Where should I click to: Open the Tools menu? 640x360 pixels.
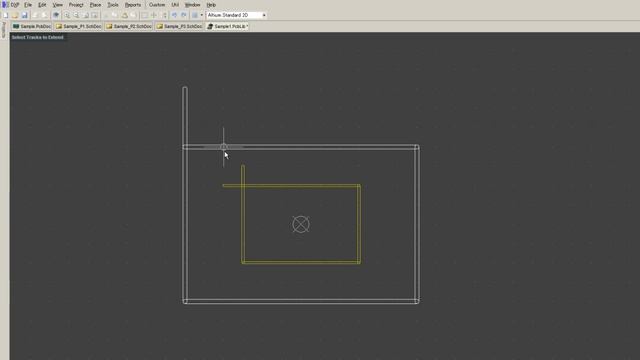click(113, 5)
